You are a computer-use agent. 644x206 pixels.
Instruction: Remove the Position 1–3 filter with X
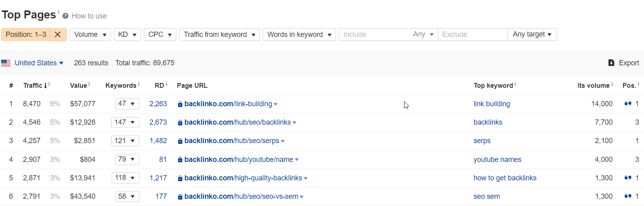tap(58, 34)
